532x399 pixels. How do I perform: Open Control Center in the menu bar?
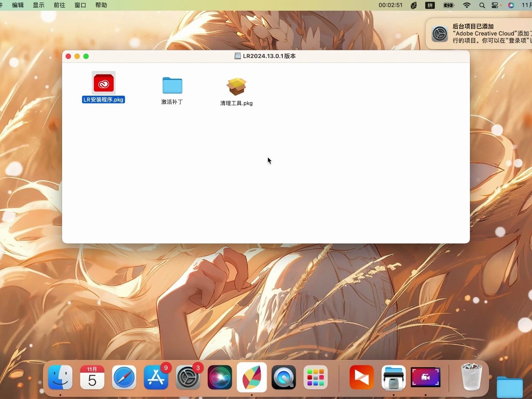(x=495, y=5)
